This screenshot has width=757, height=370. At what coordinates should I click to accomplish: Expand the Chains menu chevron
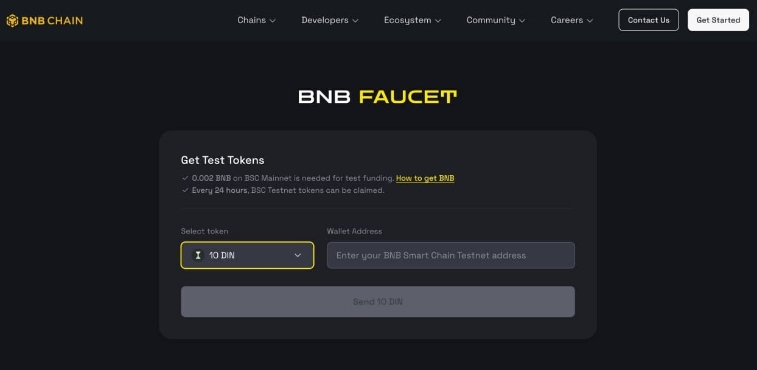click(272, 21)
